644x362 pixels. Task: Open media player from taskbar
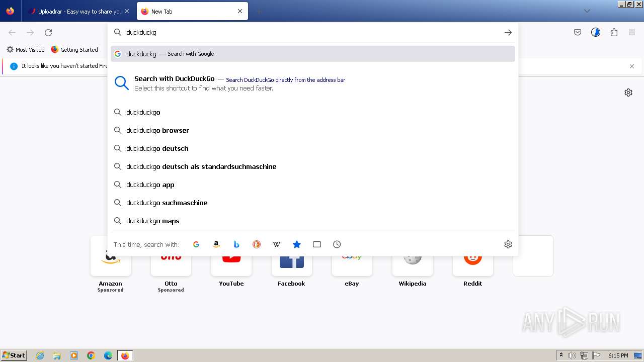(x=74, y=355)
